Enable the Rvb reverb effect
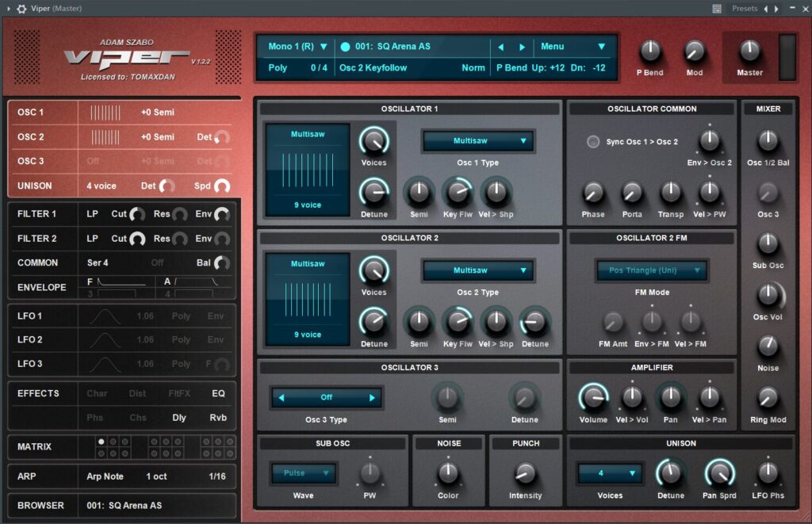Viewport: 812px width, 524px height. pyautogui.click(x=218, y=418)
